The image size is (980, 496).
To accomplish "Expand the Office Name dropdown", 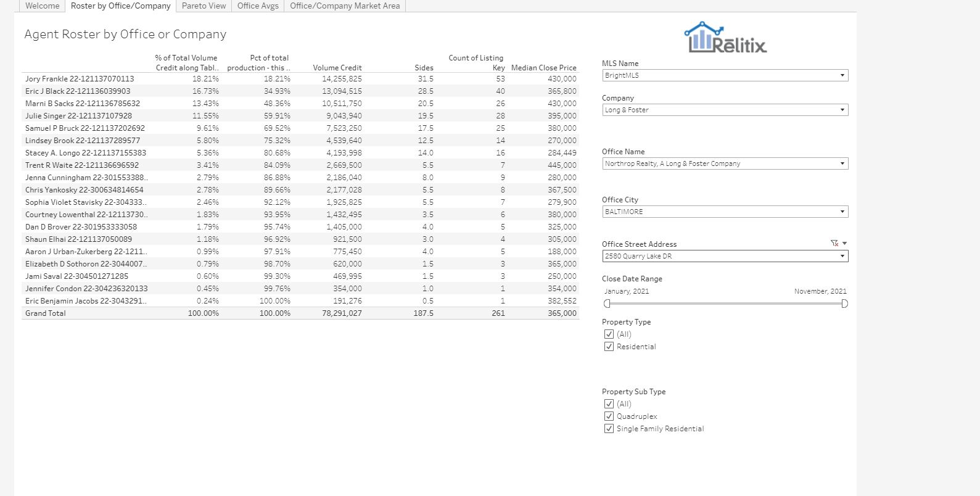I will [725, 163].
